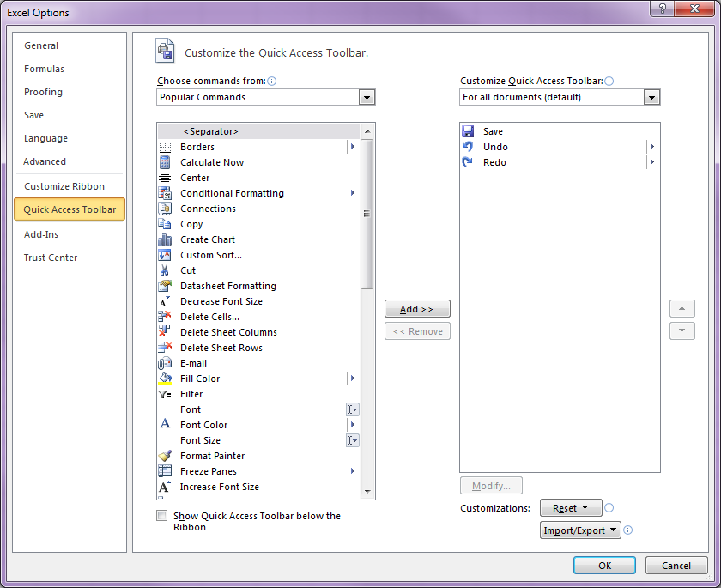Viewport: 721px width, 588px height.
Task: Open the Font combo box indicator
Action: pos(352,409)
